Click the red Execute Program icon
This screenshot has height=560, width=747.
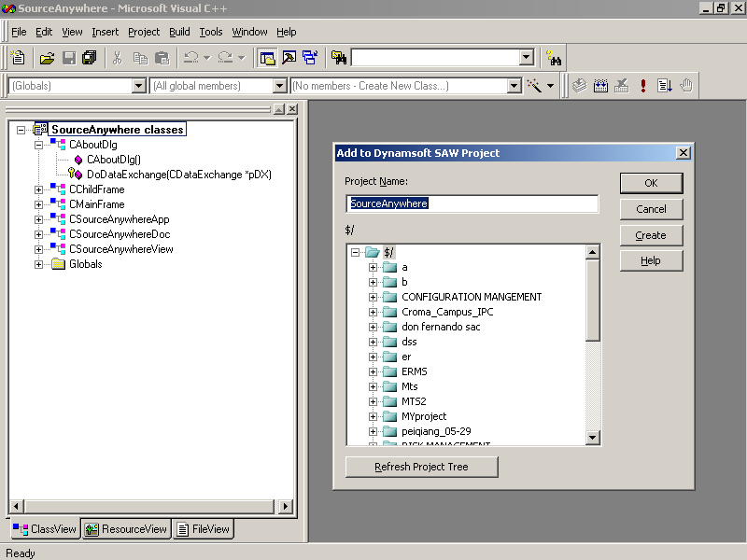click(643, 86)
